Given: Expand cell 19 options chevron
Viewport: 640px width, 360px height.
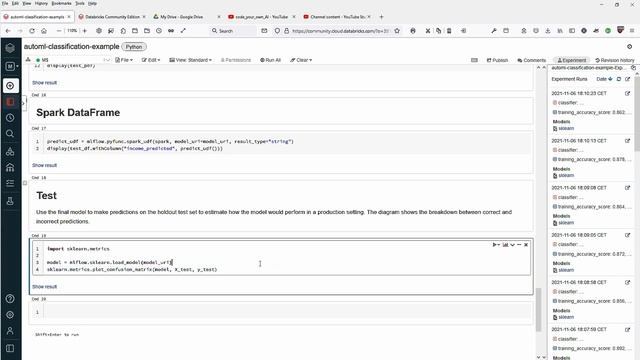Looking at the screenshot, I should [513, 245].
